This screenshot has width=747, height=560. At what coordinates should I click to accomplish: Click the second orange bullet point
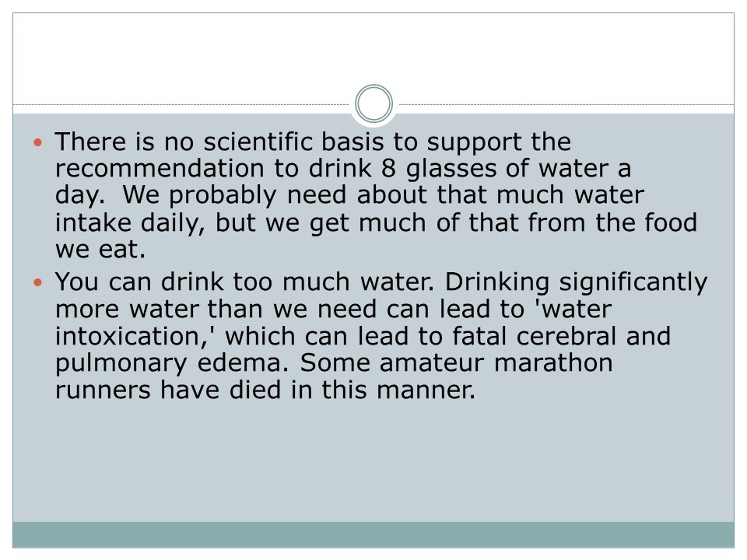point(38,282)
